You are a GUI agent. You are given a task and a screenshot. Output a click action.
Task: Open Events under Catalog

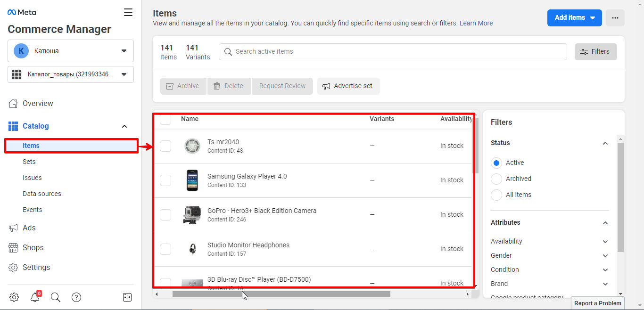point(33,210)
